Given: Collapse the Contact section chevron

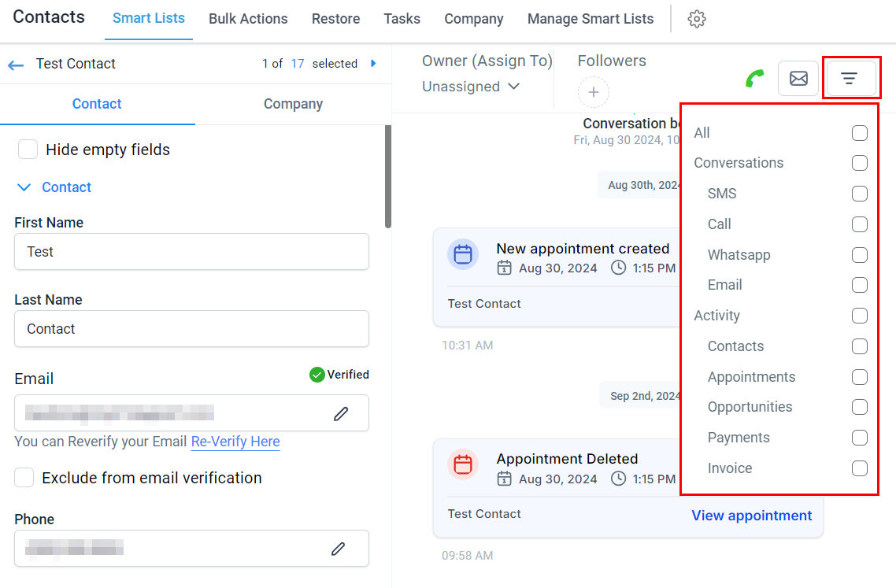Looking at the screenshot, I should pos(24,187).
